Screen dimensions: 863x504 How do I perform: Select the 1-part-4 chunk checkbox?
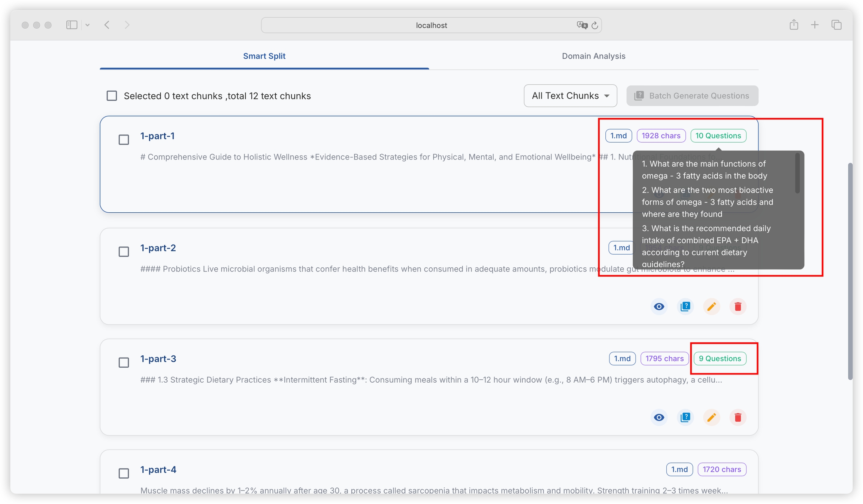coord(124,473)
